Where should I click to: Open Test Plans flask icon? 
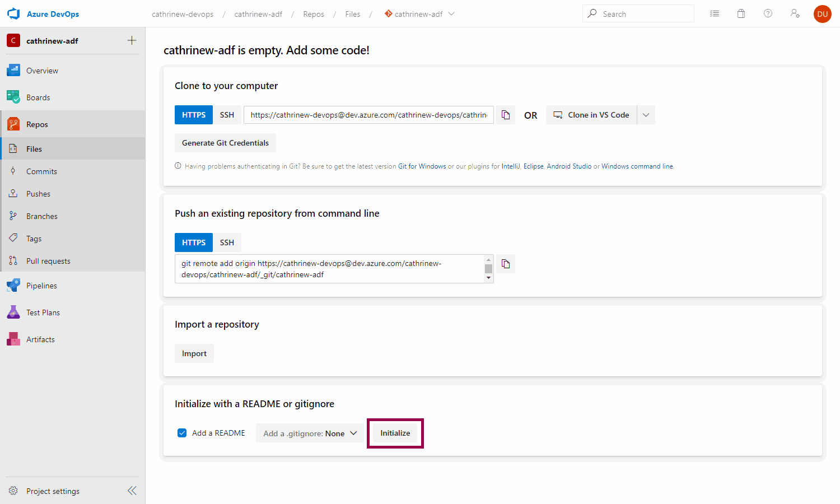point(13,312)
